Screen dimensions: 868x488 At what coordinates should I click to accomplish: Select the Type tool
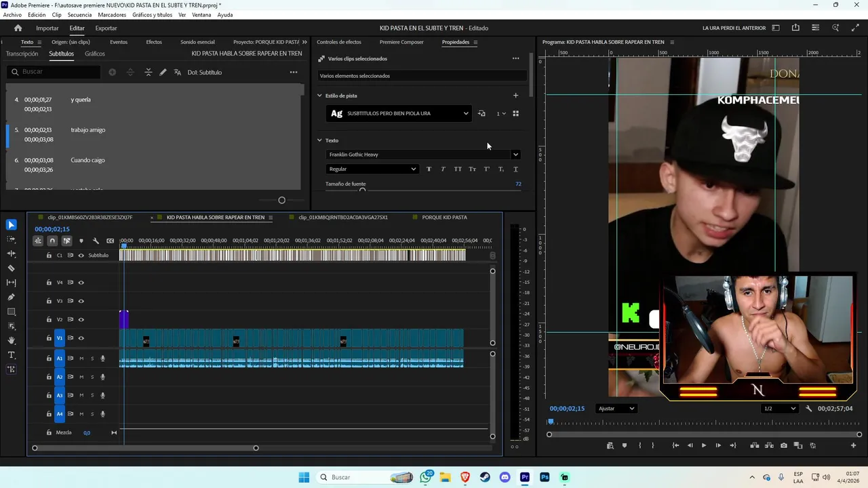point(12,355)
